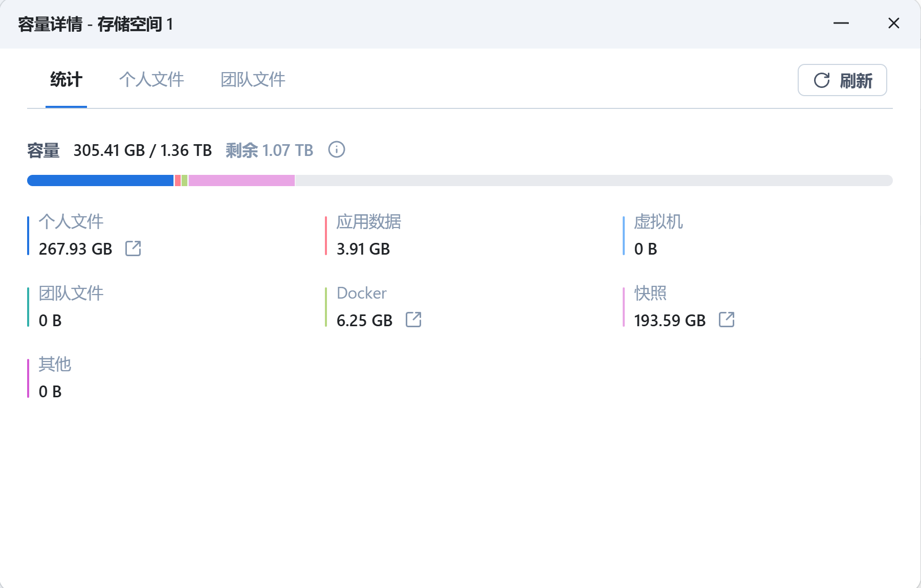Click blue personal files segment of capacity bar
Image resolution: width=921 pixels, height=588 pixels.
click(100, 180)
